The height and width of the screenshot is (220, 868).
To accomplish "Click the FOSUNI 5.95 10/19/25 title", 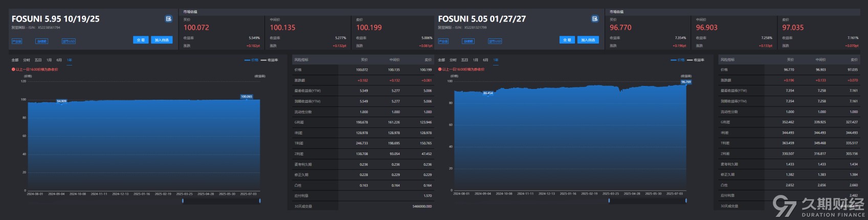I will click(56, 19).
